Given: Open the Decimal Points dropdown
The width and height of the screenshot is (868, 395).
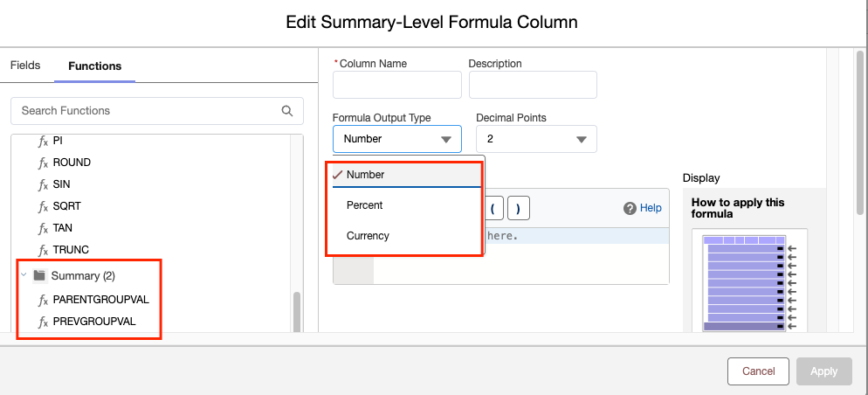Looking at the screenshot, I should pyautogui.click(x=536, y=139).
